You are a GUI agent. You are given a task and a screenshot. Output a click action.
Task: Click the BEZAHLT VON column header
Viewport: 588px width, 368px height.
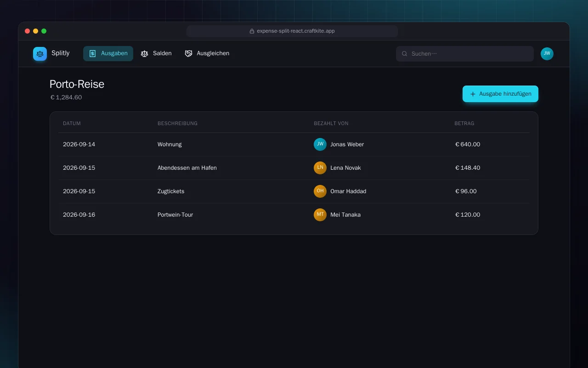pyautogui.click(x=331, y=123)
